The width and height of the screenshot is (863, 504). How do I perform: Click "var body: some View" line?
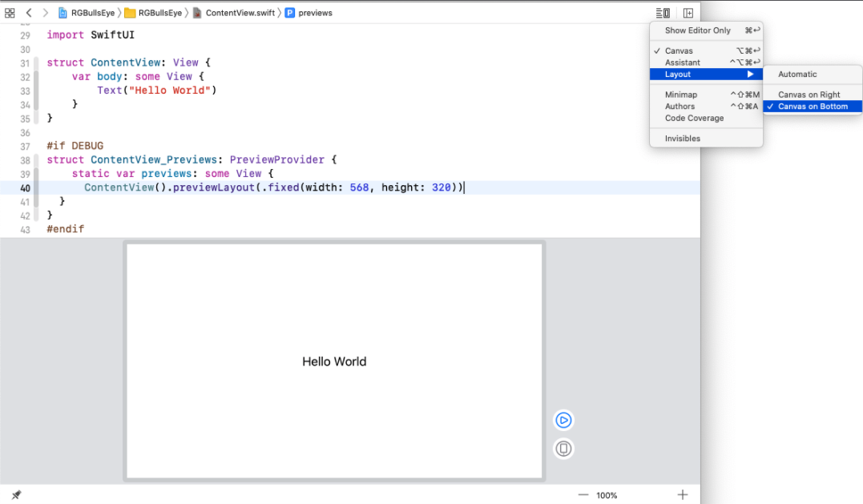[x=138, y=76]
